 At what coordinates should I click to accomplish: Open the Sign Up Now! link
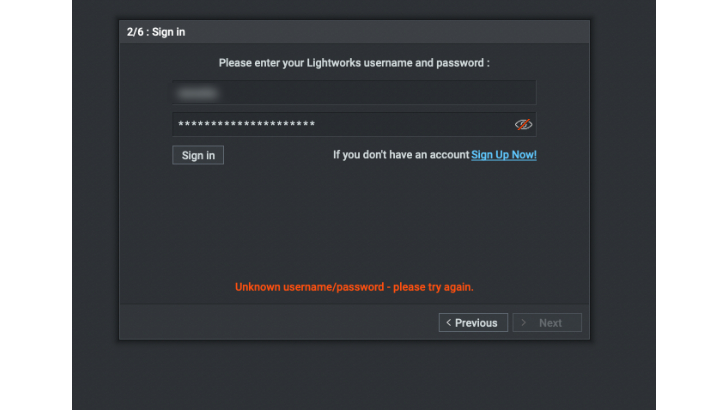tap(504, 155)
